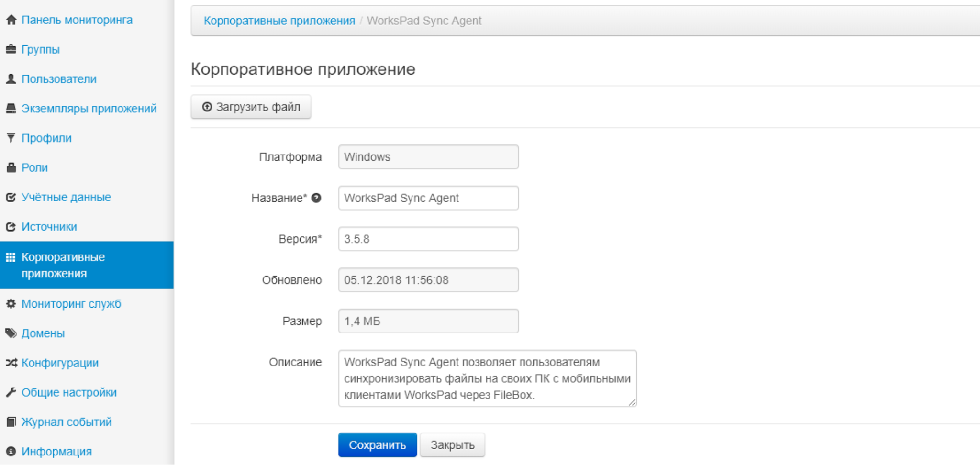Screen dimensions: 980x466
Task: Click the home icon beside Панель мониторинга
Action: coord(11,20)
